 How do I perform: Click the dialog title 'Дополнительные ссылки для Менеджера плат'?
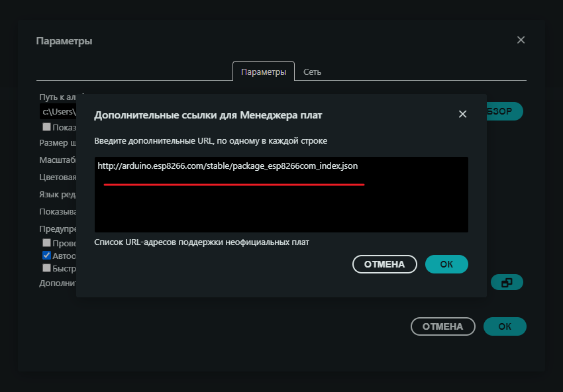[208, 115]
